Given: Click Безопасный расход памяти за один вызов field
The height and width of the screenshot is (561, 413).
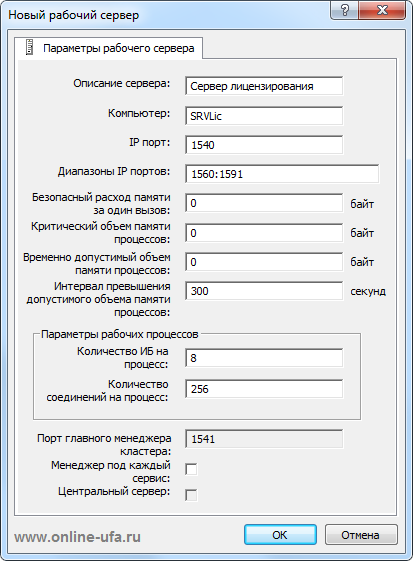Looking at the screenshot, I should click(x=264, y=203).
